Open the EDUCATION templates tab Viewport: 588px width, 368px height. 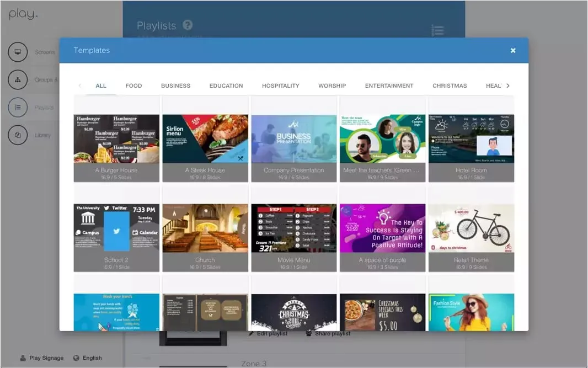coord(226,86)
